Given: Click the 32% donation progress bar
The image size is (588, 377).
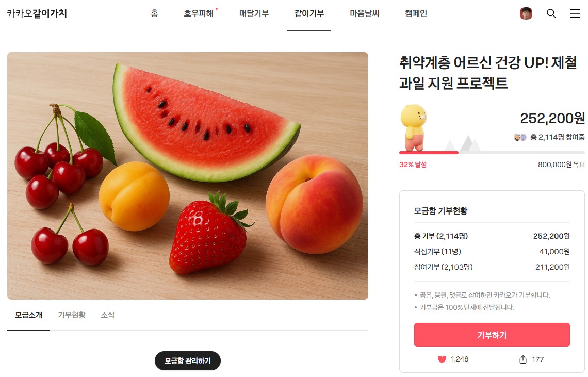Looking at the screenshot, I should tap(492, 153).
